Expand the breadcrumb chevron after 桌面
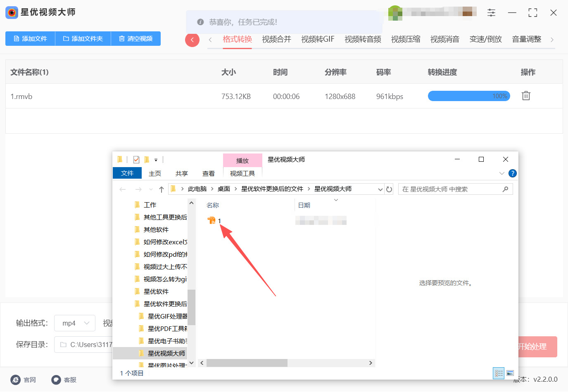 [x=235, y=189]
